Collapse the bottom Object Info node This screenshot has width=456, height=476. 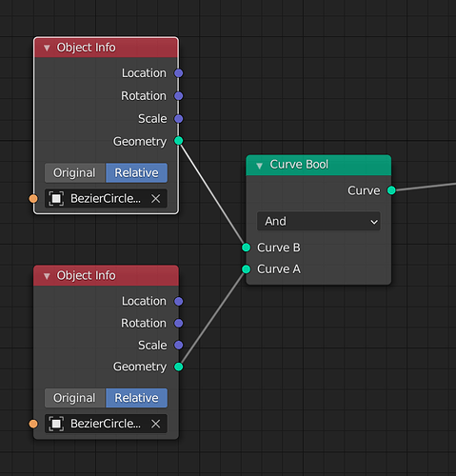47,276
